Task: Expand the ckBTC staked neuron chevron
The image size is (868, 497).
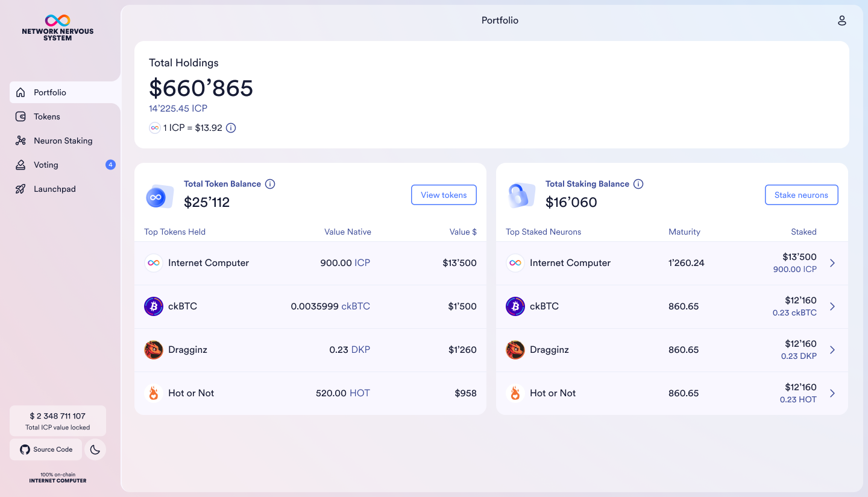Action: 832,306
